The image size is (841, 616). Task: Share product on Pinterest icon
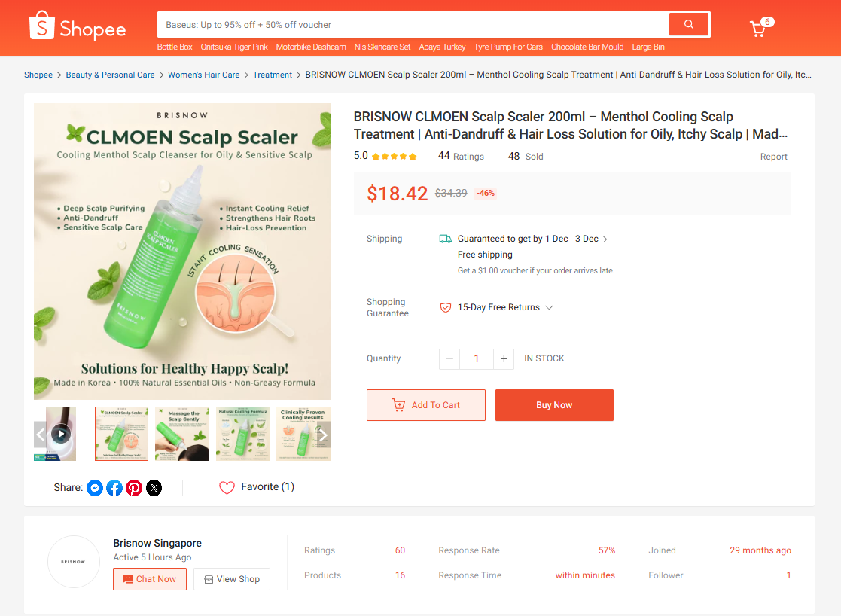(x=134, y=488)
